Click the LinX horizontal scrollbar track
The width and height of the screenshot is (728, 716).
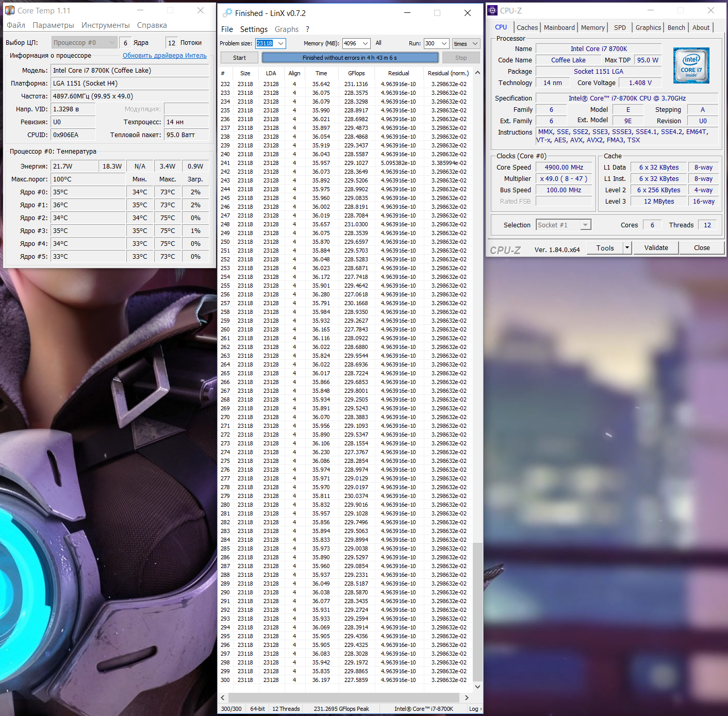[344, 697]
